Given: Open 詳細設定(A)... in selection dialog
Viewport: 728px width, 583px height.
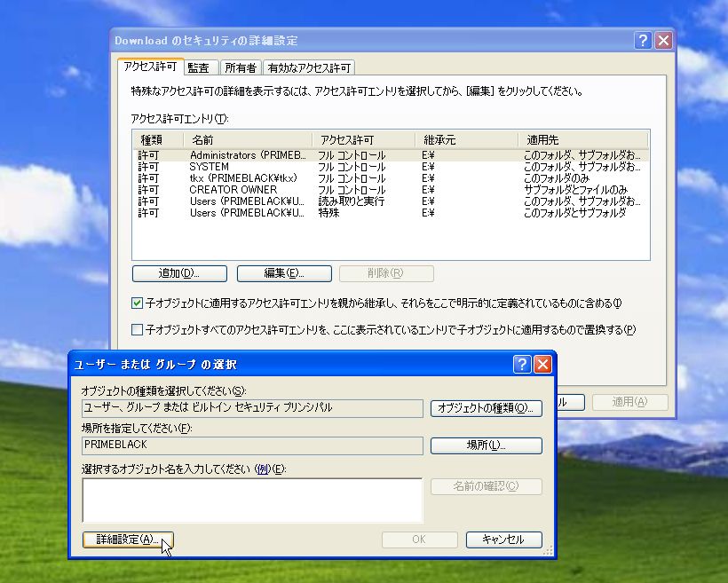Looking at the screenshot, I should tap(128, 540).
